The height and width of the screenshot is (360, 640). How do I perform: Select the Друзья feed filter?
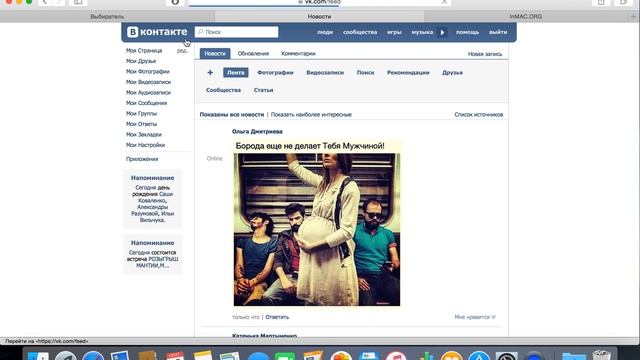[x=452, y=73]
